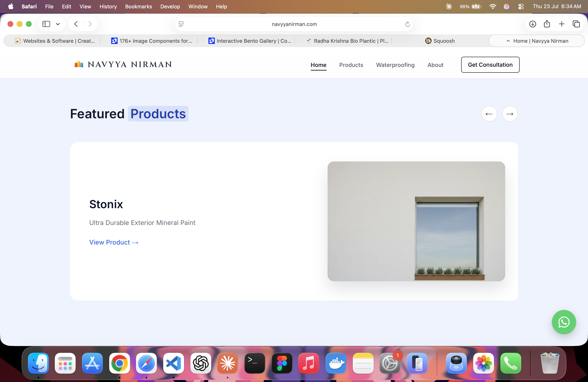Click the View Product link for Stonix
Screen dimensions: 588x382
click(x=114, y=242)
